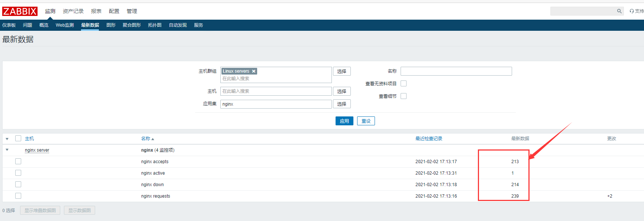Viewport: 644px width, 221px height.
Task: Enable the 查看细节 checkbox
Action: (x=404, y=96)
